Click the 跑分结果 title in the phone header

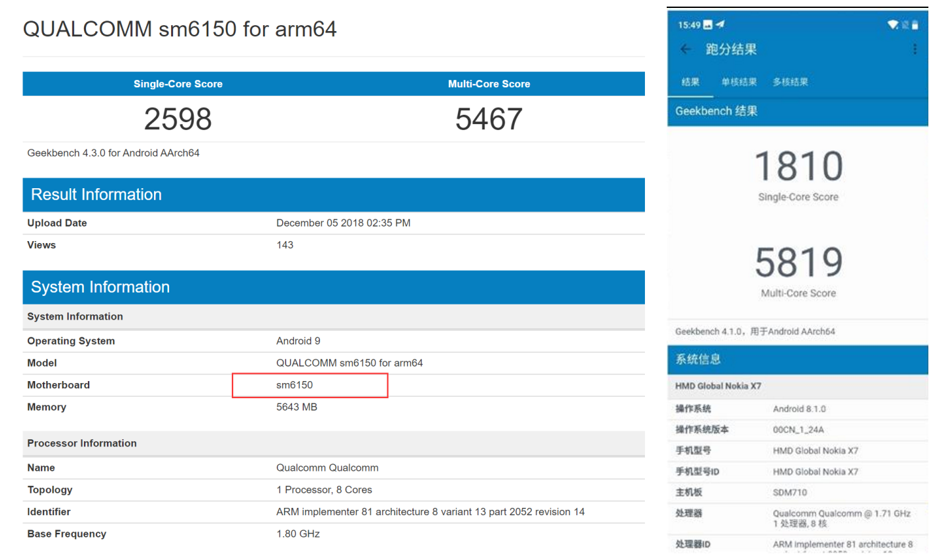(x=731, y=50)
